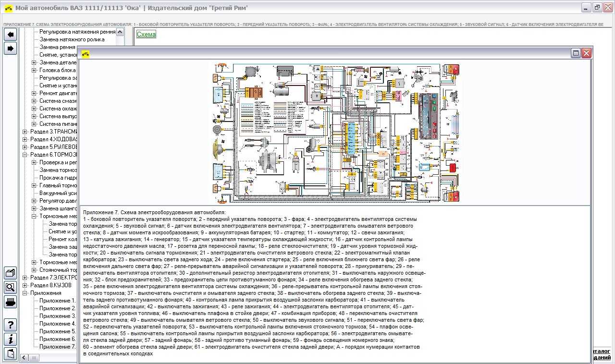Expand the 'Головка блока' tree node

coord(34,70)
